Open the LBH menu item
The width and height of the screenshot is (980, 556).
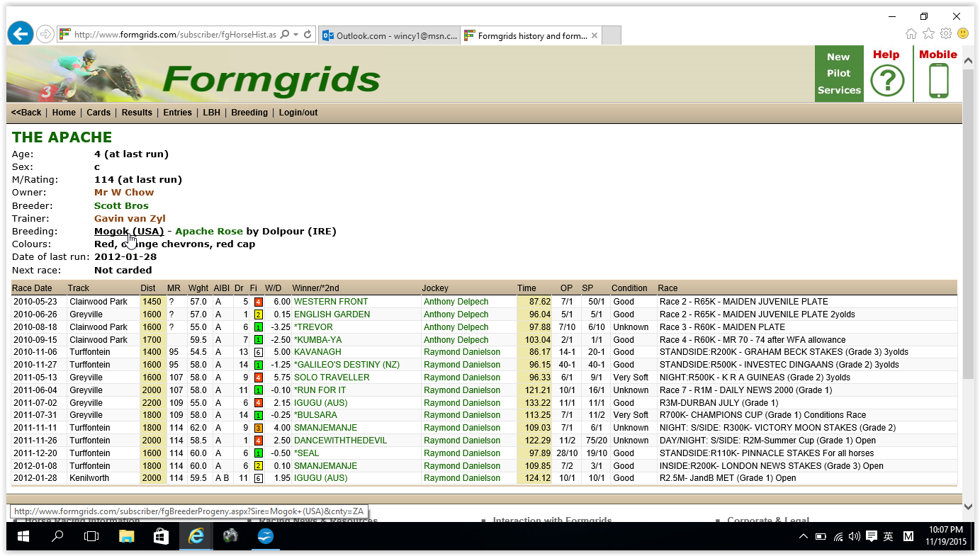[211, 113]
